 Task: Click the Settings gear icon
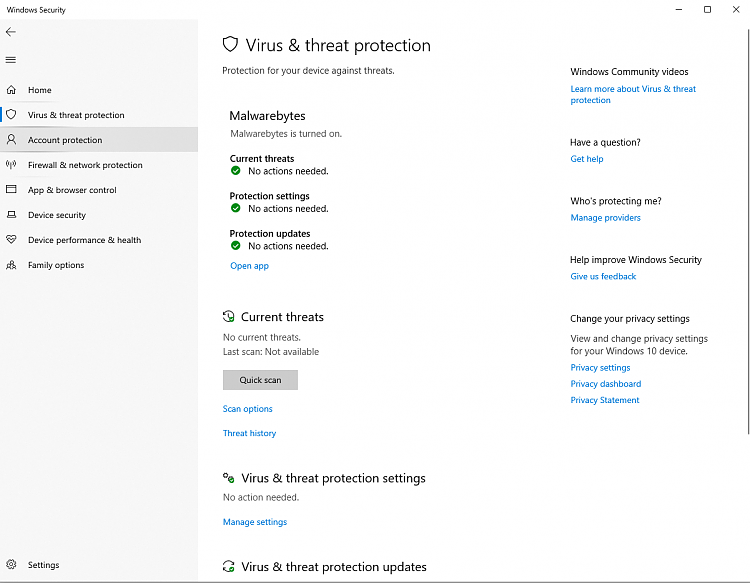pos(11,564)
